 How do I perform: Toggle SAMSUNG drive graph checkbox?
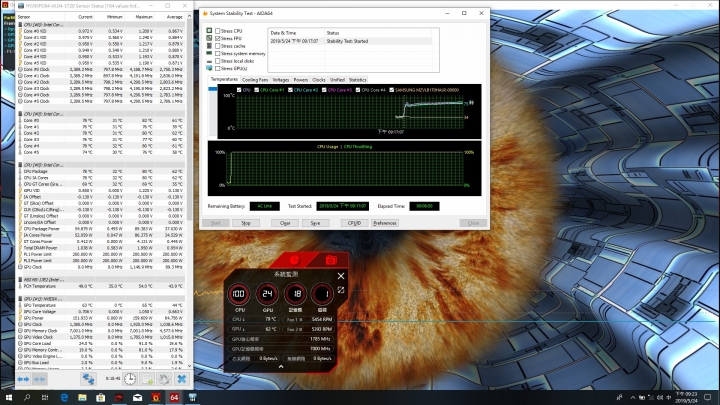tap(392, 90)
